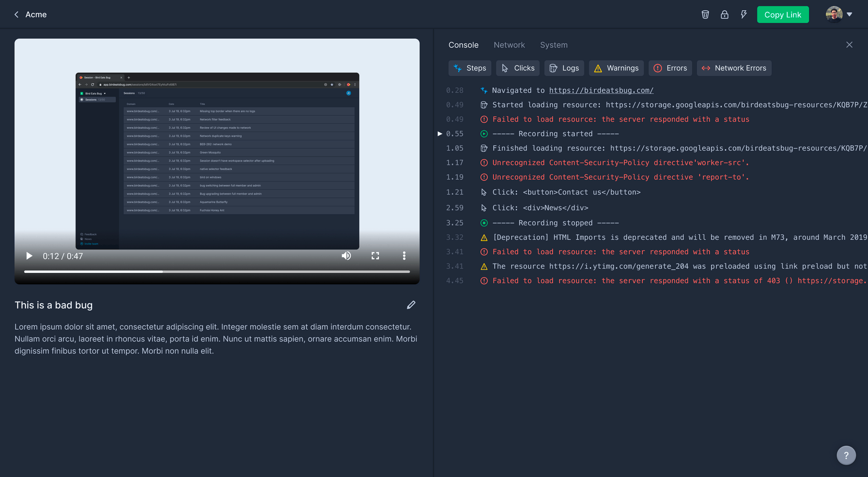The height and width of the screenshot is (477, 868).
Task: Click edit pencil icon on bug title
Action: pyautogui.click(x=411, y=304)
